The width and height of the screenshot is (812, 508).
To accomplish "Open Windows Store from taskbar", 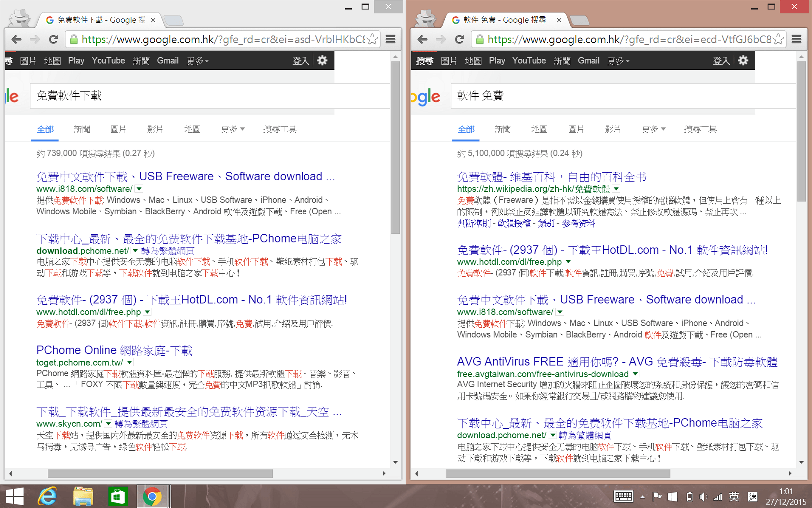I will coord(118,496).
